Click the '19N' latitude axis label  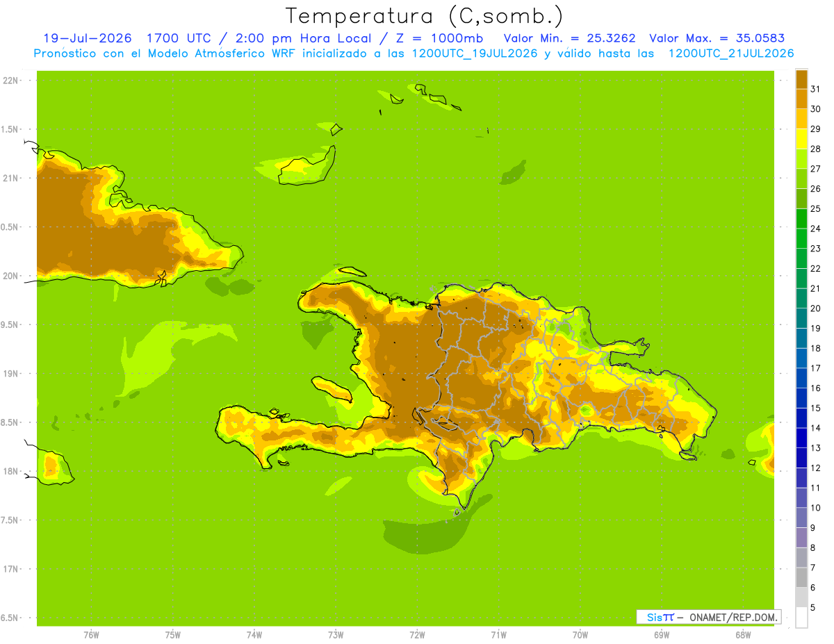pos(10,373)
